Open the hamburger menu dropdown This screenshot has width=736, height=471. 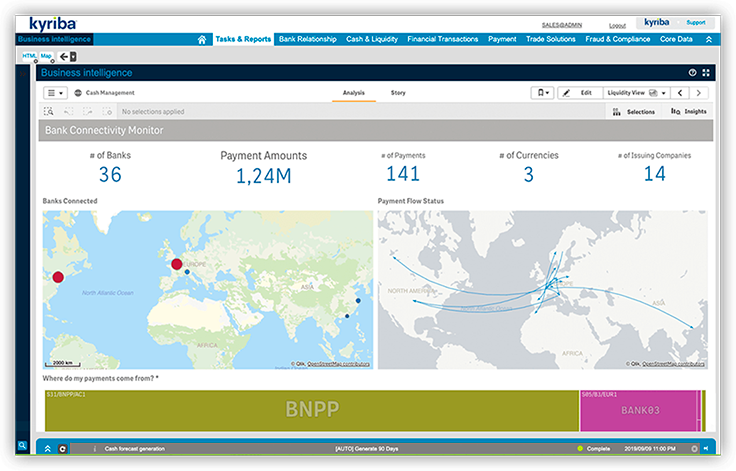(54, 92)
